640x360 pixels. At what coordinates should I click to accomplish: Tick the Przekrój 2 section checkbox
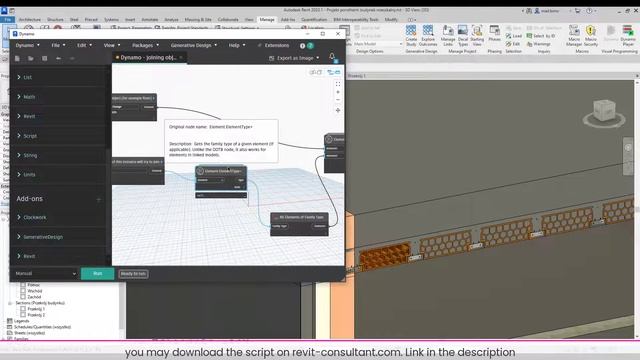tap(23, 315)
